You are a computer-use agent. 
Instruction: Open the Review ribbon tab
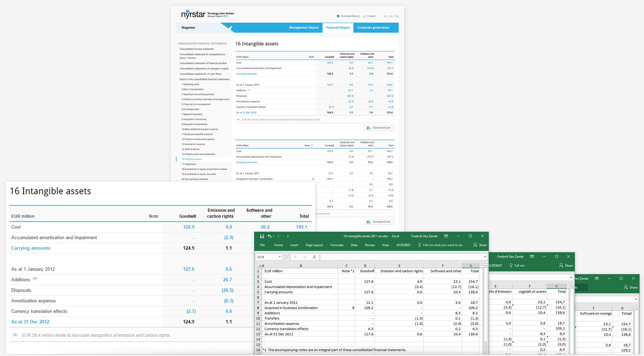tap(370, 245)
